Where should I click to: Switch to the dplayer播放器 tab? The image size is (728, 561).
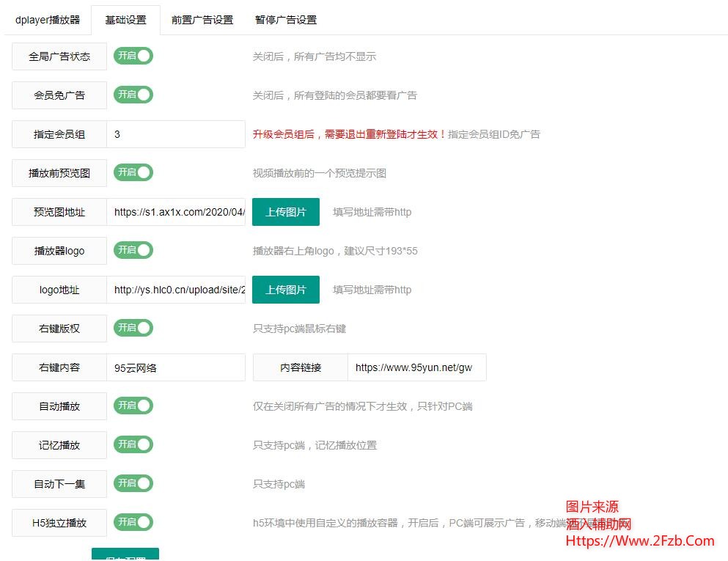pos(48,20)
